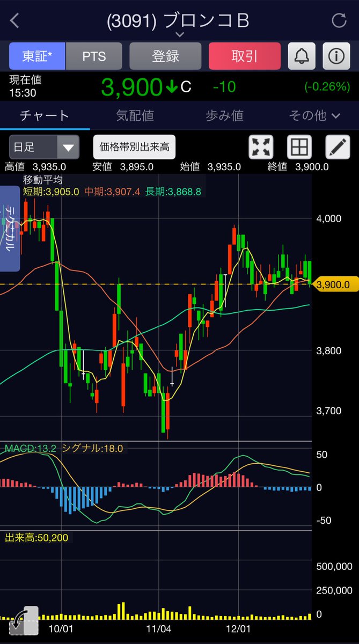
Task: Open alerts with the bell icon
Action: (x=302, y=56)
